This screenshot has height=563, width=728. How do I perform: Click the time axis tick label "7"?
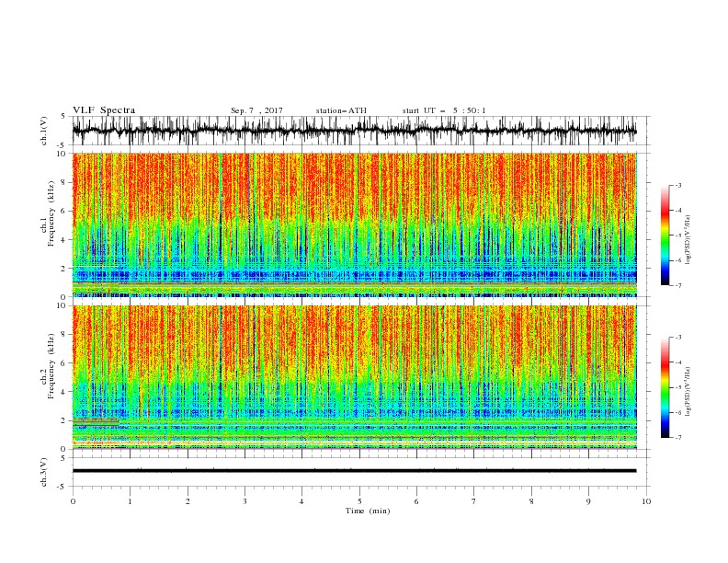(x=474, y=501)
